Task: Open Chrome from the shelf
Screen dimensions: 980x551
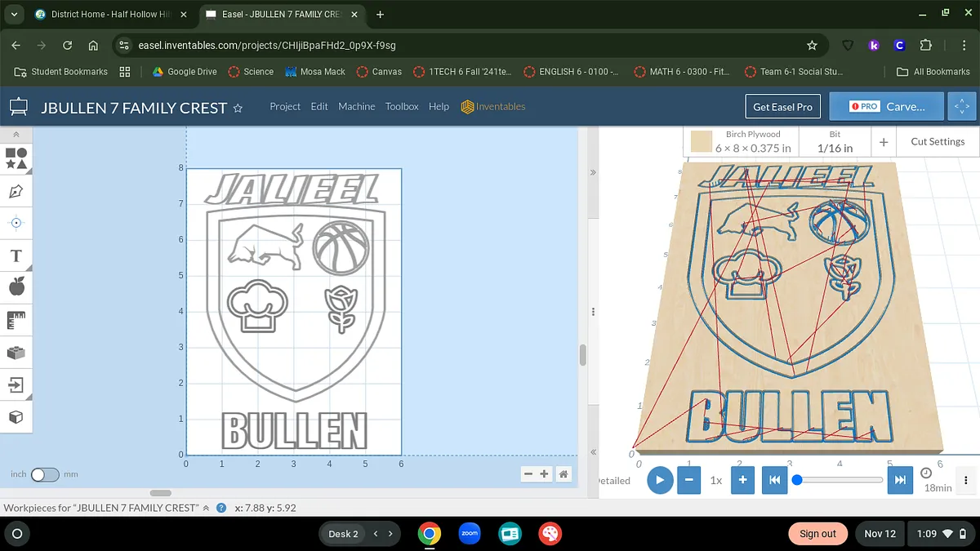Action: point(430,534)
